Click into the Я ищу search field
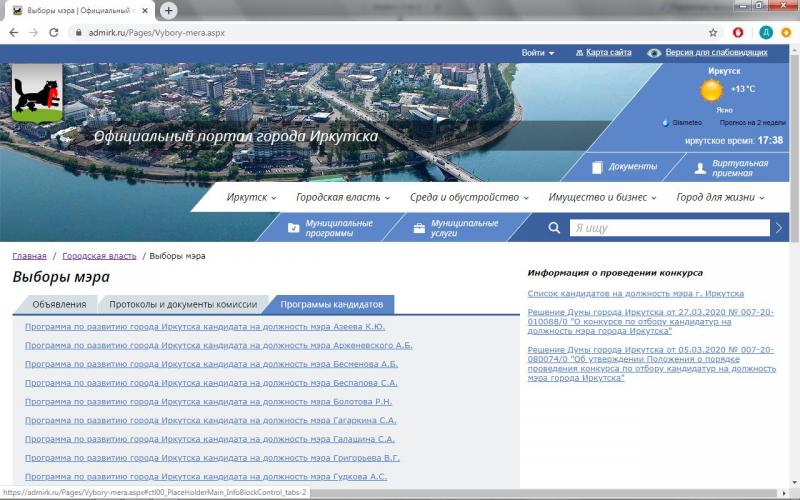 tap(669, 228)
